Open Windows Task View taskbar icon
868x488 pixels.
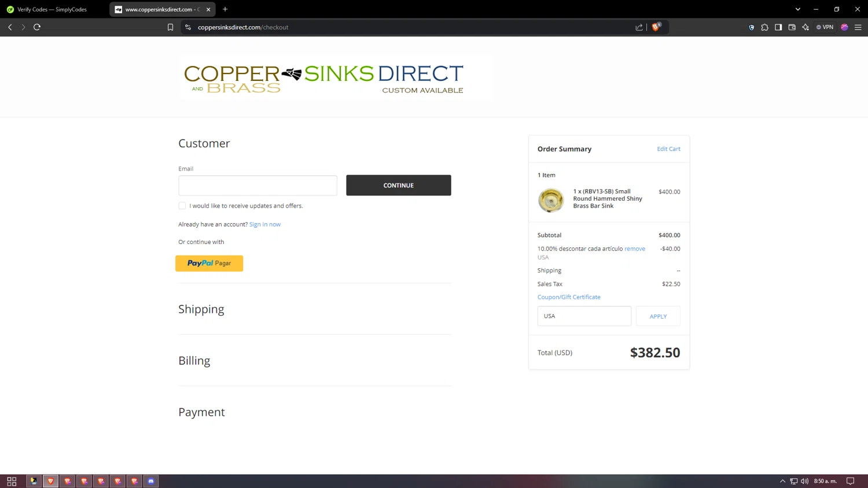point(12,481)
